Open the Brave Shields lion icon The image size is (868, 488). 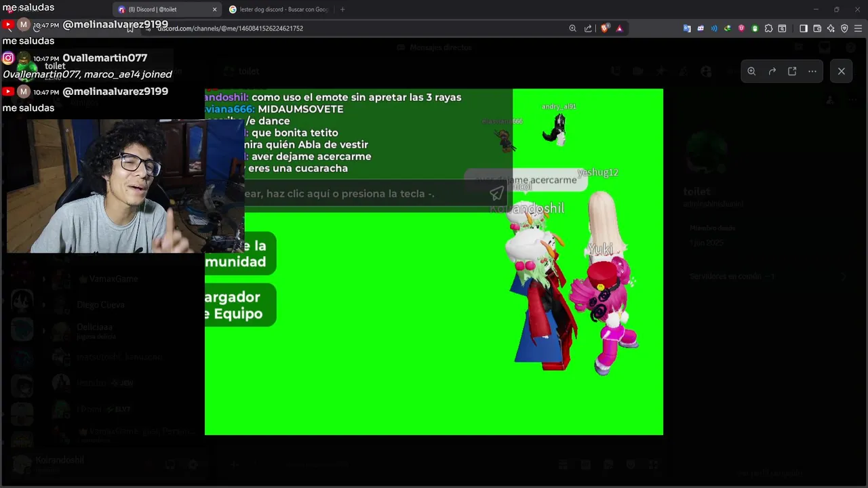[x=605, y=28]
